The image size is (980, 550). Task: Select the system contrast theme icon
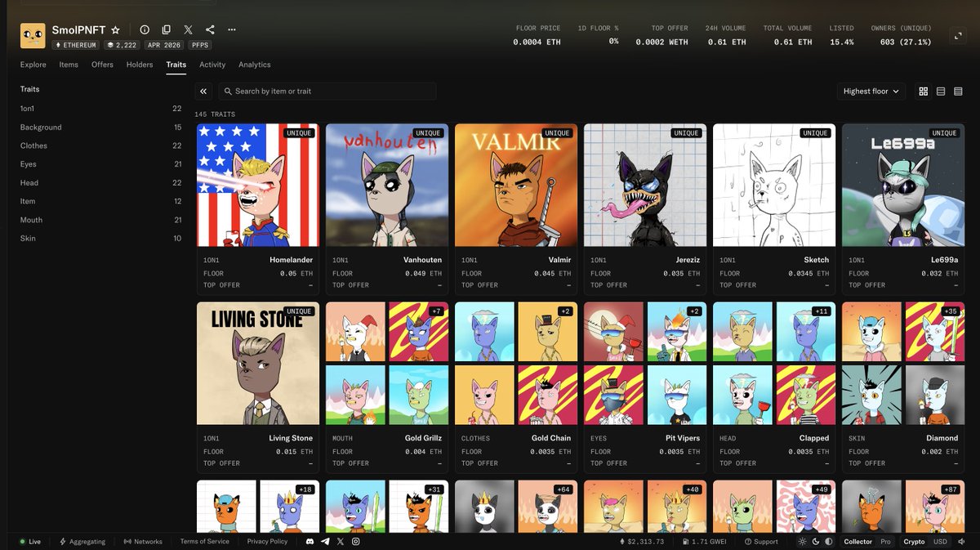point(829,542)
